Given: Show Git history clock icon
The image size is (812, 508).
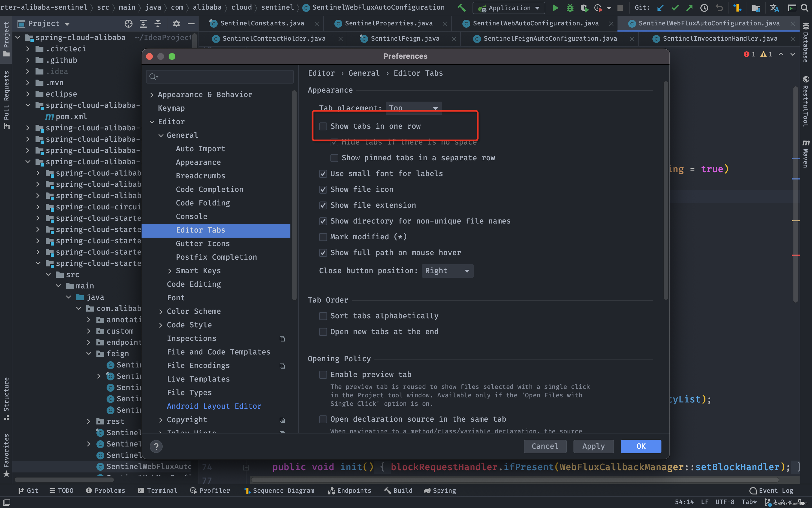Looking at the screenshot, I should tap(704, 8).
